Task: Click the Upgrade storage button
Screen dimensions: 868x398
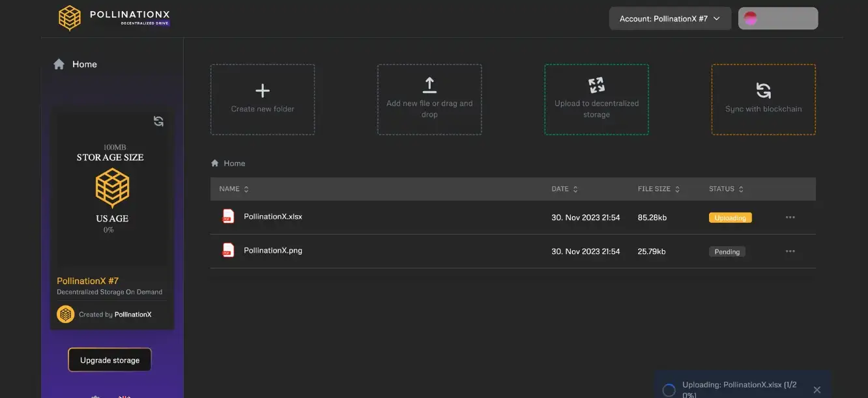Action: pos(109,360)
